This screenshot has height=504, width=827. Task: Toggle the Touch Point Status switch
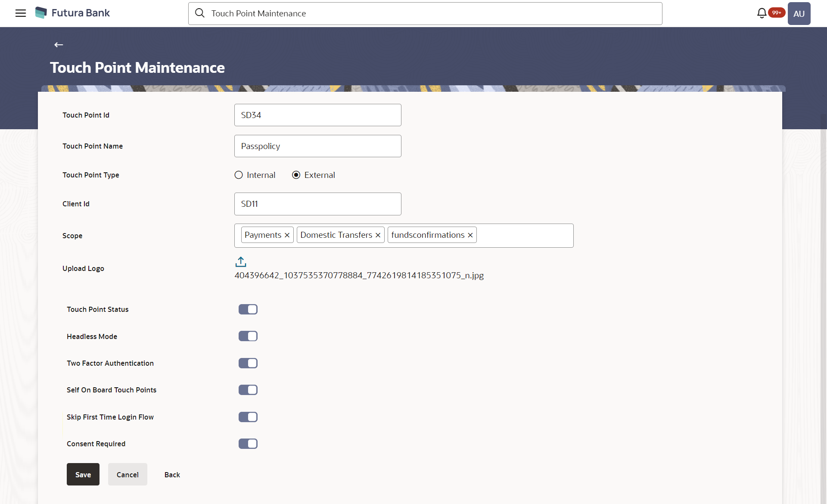(248, 309)
